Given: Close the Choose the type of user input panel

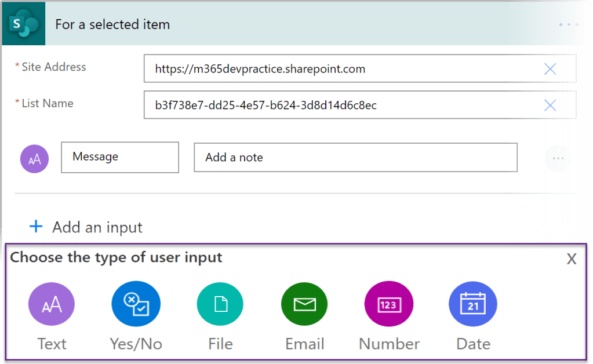Looking at the screenshot, I should 572,259.
